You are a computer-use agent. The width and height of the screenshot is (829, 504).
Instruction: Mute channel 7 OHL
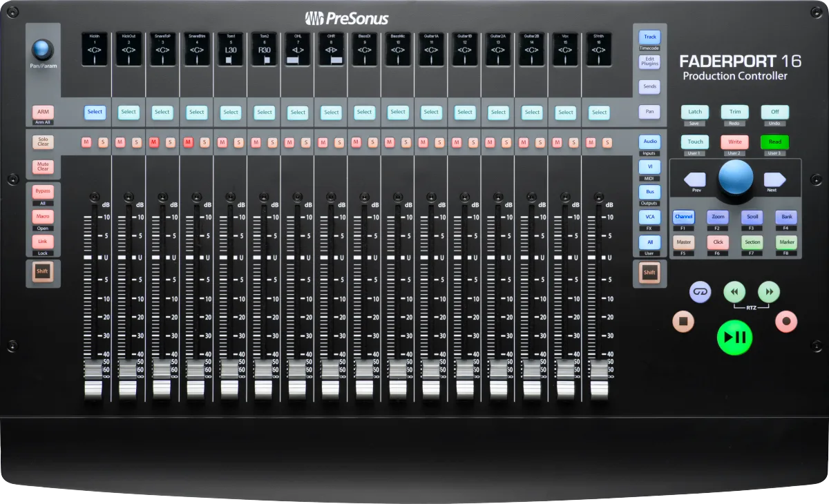(x=289, y=142)
